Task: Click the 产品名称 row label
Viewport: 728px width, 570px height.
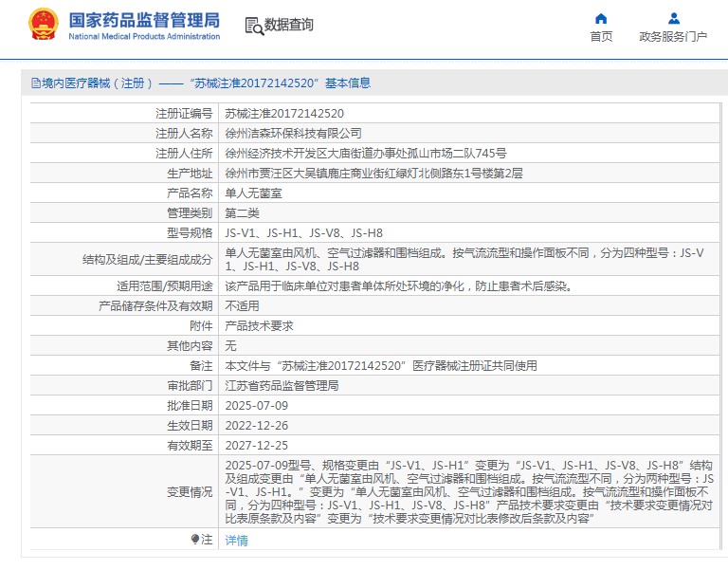Action: (x=190, y=193)
